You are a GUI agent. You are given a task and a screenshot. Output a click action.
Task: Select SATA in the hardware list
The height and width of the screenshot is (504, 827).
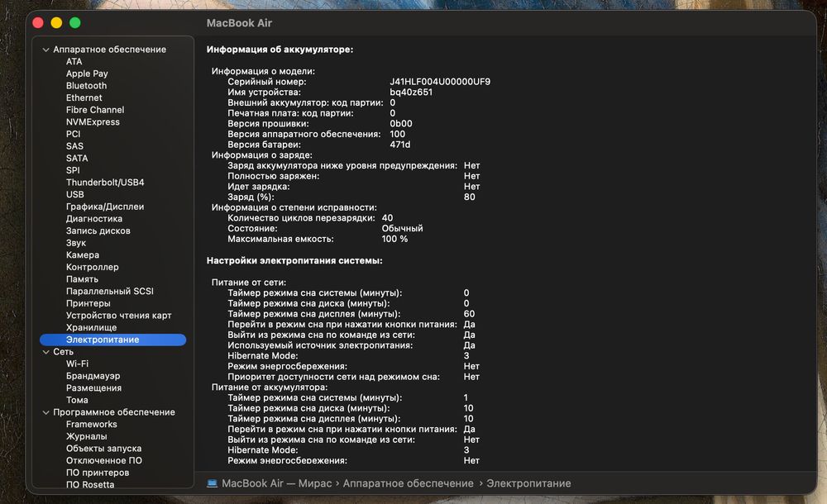(77, 159)
